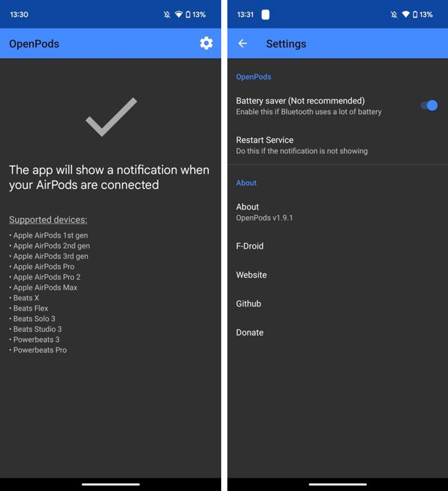The height and width of the screenshot is (491, 448).
Task: Select "Beats Solo 3" in the list
Action: [34, 319]
